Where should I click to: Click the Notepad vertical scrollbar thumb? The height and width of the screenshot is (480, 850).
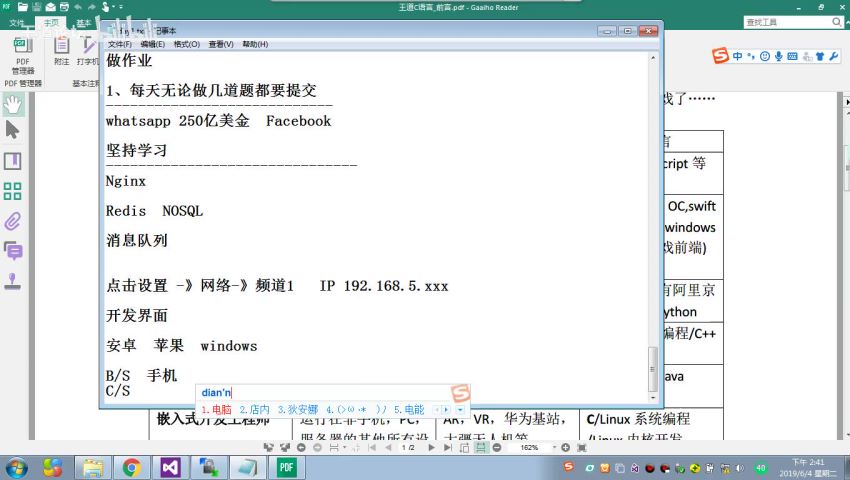[x=653, y=369]
